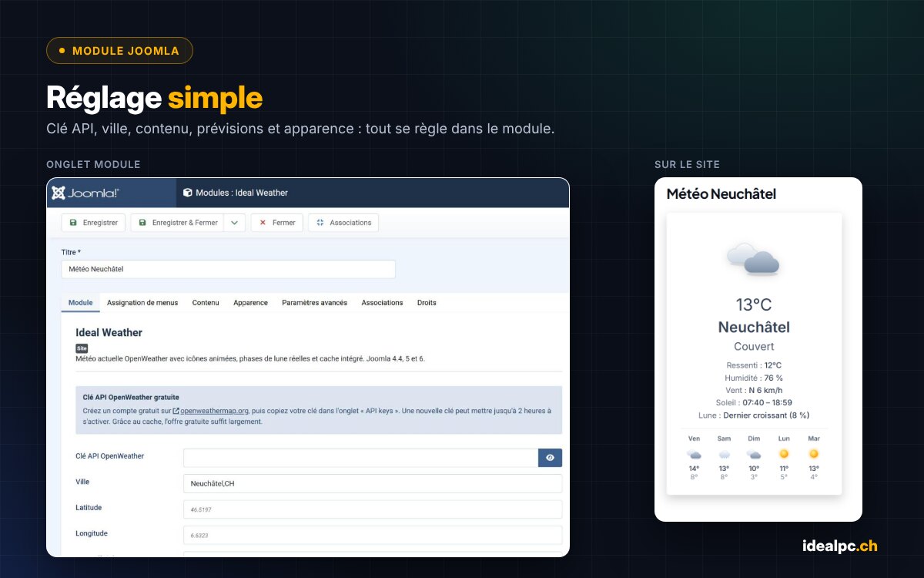924x578 pixels.
Task: Click the Enregistrer save button
Action: tap(94, 223)
